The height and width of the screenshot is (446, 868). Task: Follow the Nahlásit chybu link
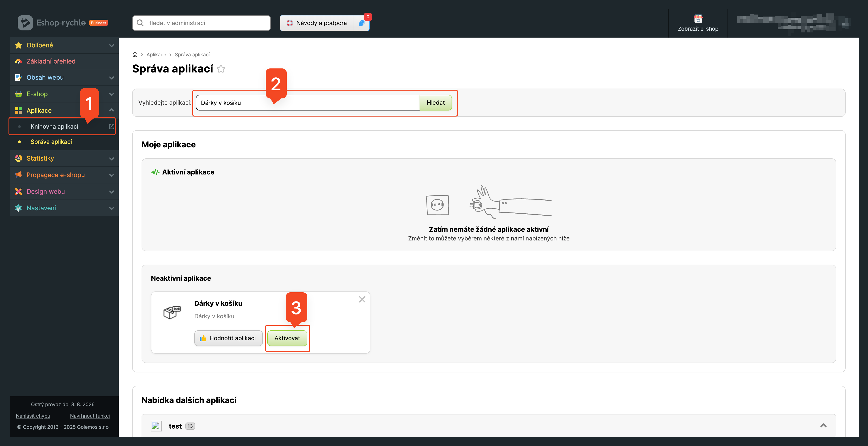coord(33,416)
